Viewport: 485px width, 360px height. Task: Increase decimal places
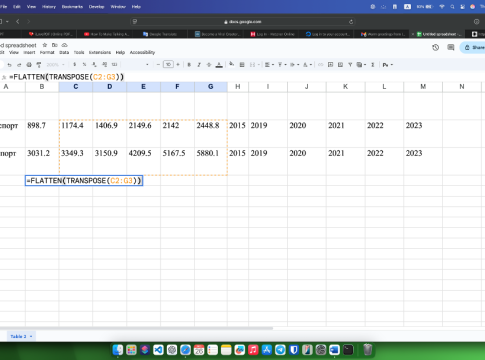coord(104,65)
